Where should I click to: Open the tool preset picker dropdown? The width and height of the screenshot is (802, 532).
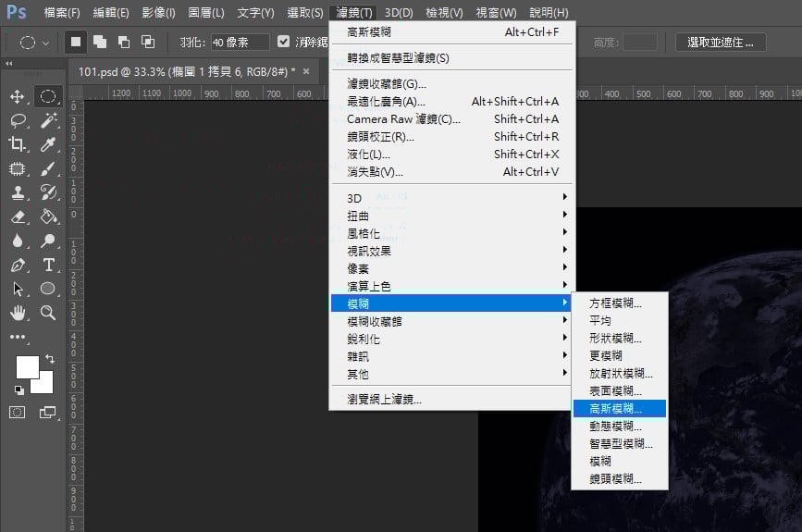click(x=34, y=43)
